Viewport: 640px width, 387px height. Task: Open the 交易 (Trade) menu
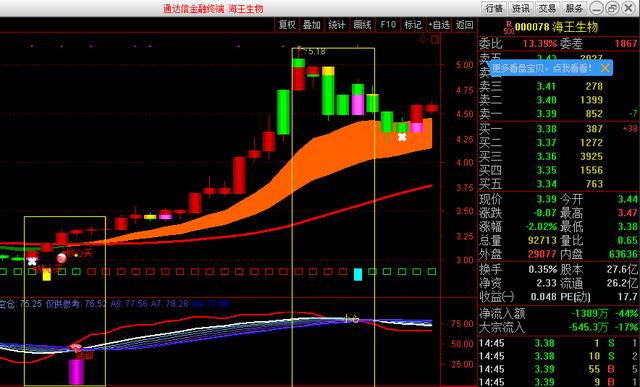click(x=547, y=8)
